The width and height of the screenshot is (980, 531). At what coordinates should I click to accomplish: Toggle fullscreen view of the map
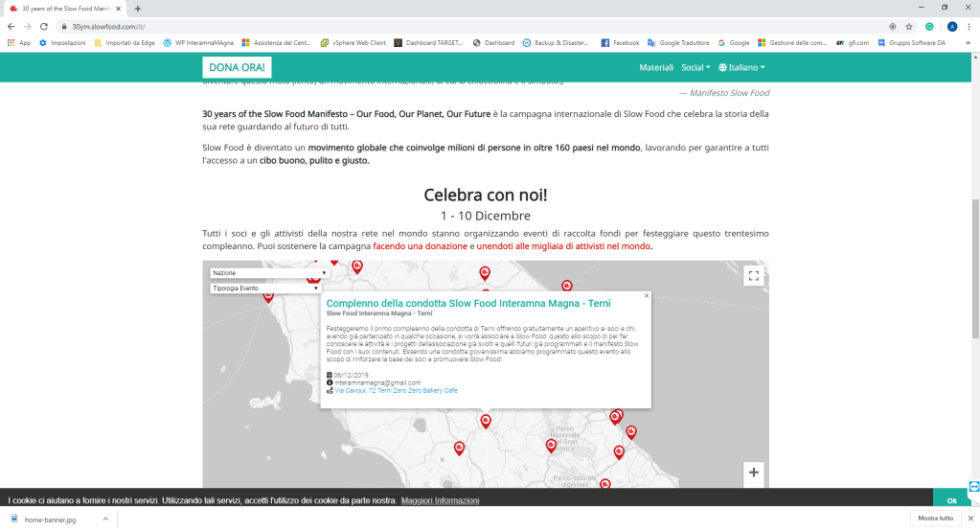(753, 276)
